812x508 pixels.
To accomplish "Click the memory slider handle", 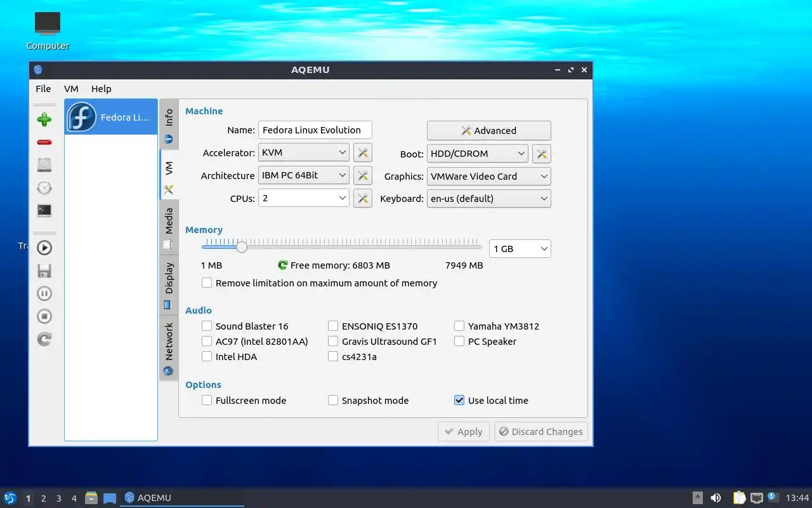I will pyautogui.click(x=242, y=246).
